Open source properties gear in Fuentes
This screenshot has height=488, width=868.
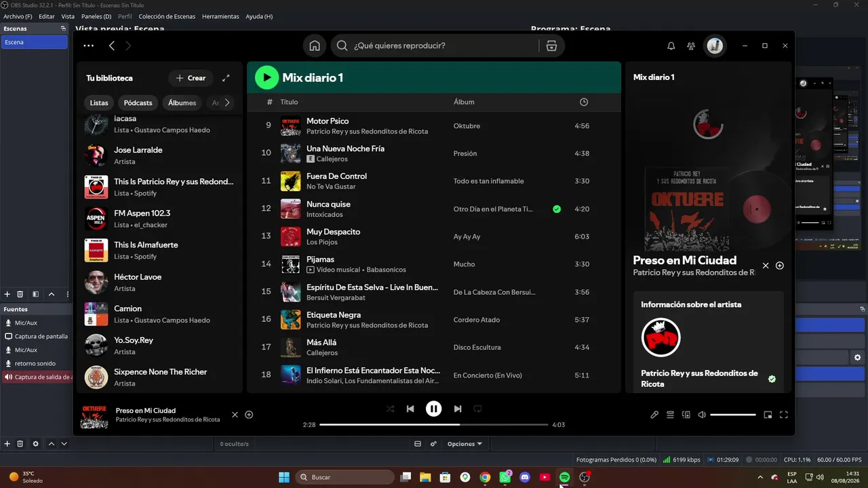(35, 444)
